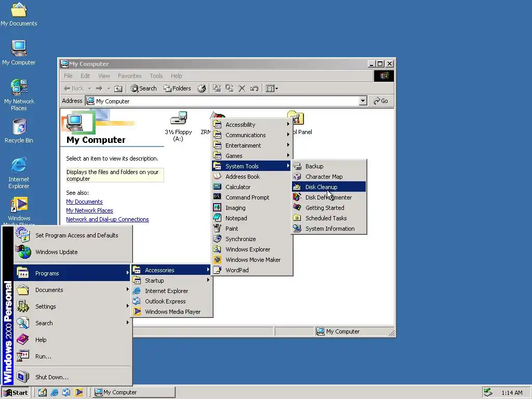Expand the Search submenu in Start menu
This screenshot has height=399, width=532.
(x=73, y=323)
